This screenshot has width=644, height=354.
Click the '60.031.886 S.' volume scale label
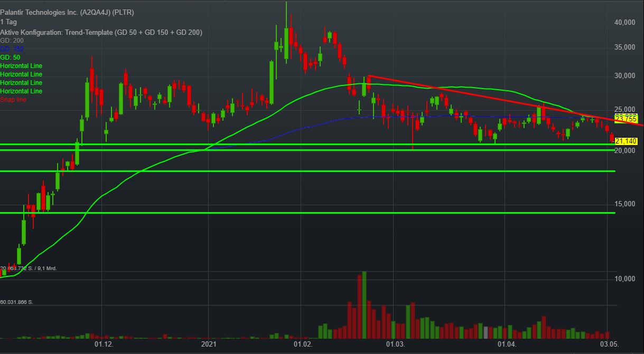[16, 302]
